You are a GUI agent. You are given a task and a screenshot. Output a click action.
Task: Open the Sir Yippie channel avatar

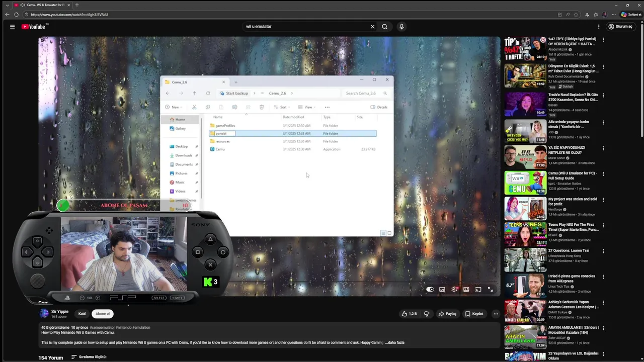[44, 314]
